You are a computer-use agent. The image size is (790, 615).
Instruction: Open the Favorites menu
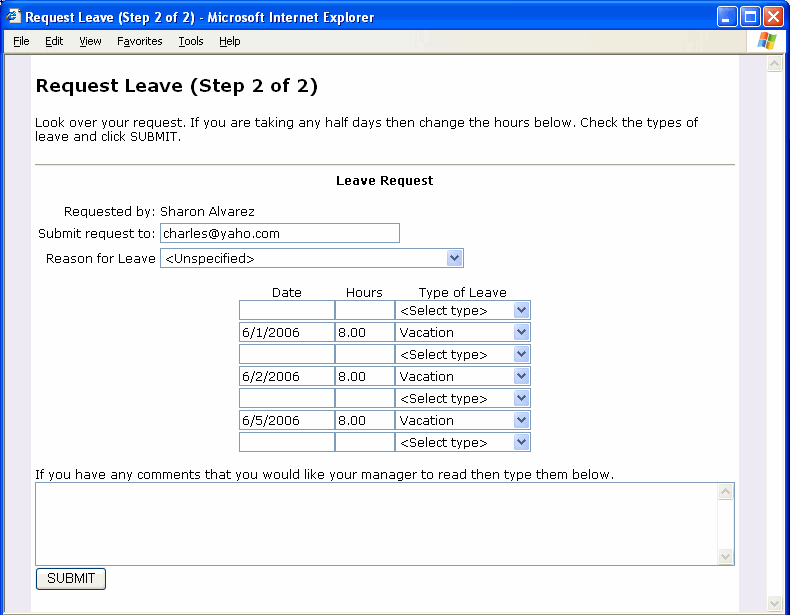(x=139, y=41)
